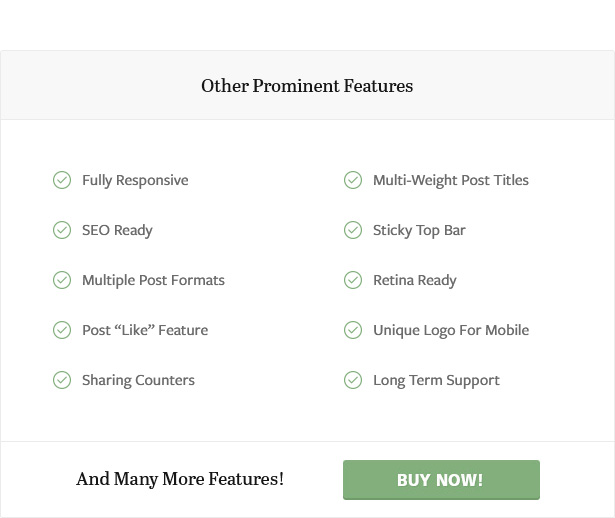Click the Other Prominent Features heading

(x=307, y=86)
